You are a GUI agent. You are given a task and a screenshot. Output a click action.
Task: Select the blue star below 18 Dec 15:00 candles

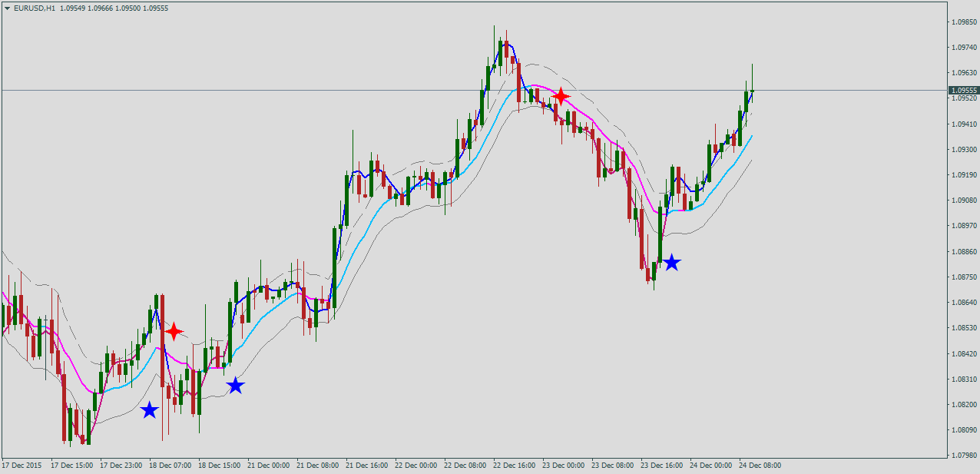point(235,386)
